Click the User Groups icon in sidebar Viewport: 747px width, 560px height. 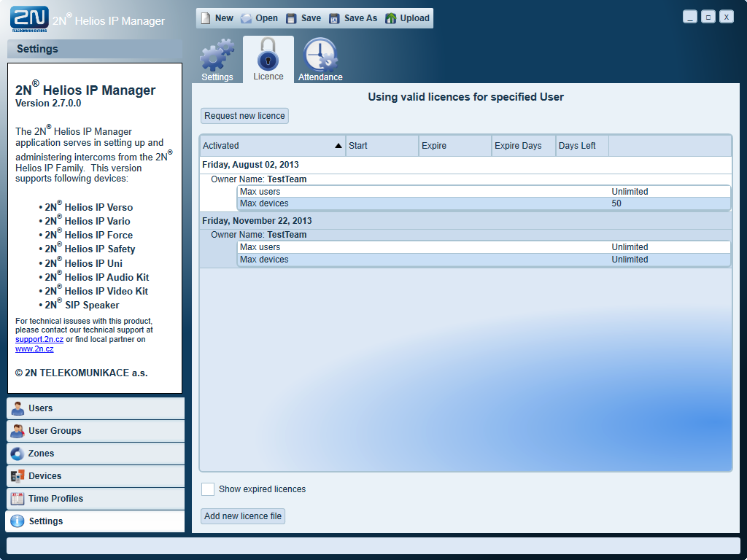(18, 431)
